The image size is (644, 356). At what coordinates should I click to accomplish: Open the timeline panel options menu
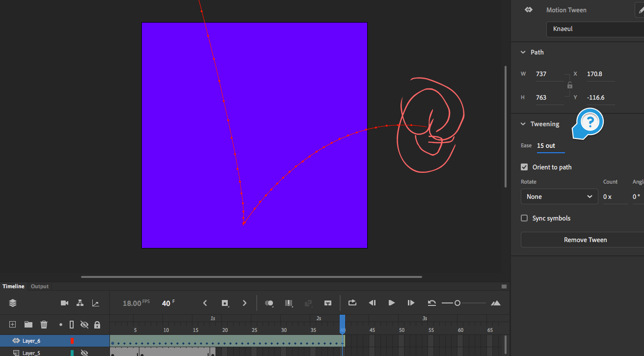[x=504, y=286]
